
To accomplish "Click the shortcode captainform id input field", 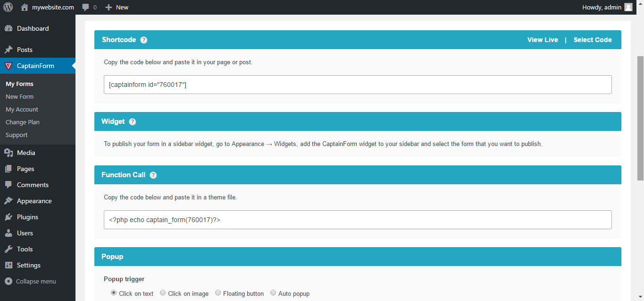I will tap(358, 85).
